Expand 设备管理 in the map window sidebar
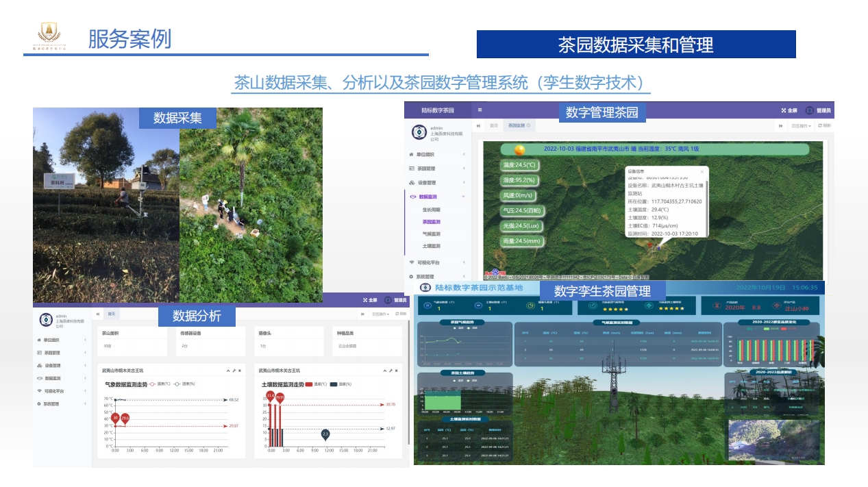The width and height of the screenshot is (868, 487). pyautogui.click(x=436, y=183)
